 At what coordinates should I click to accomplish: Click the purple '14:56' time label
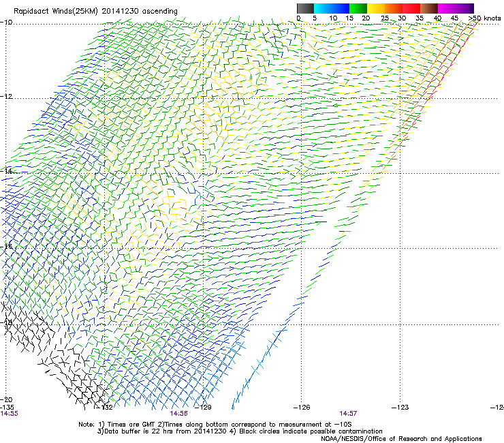[178, 414]
